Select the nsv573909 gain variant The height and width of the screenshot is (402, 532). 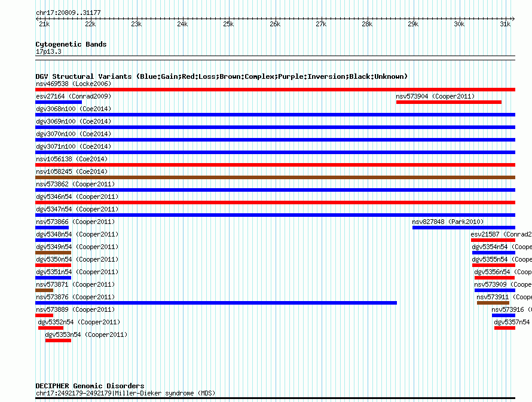point(495,290)
